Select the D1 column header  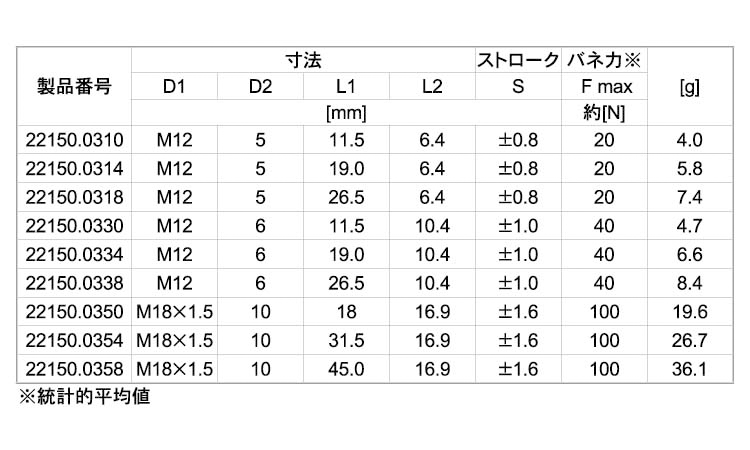pyautogui.click(x=175, y=87)
